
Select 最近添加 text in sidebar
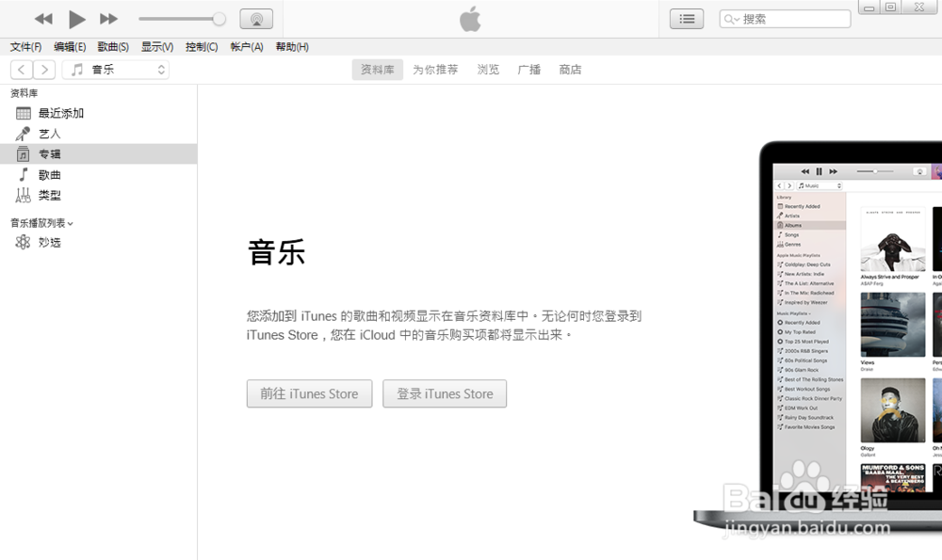tap(60, 113)
